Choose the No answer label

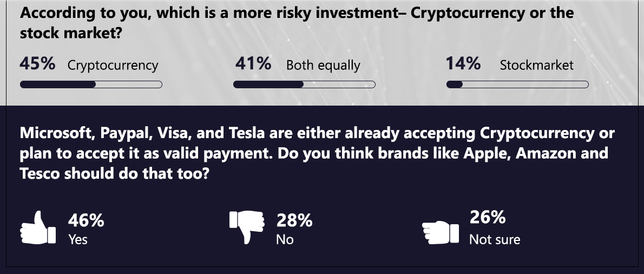click(285, 239)
